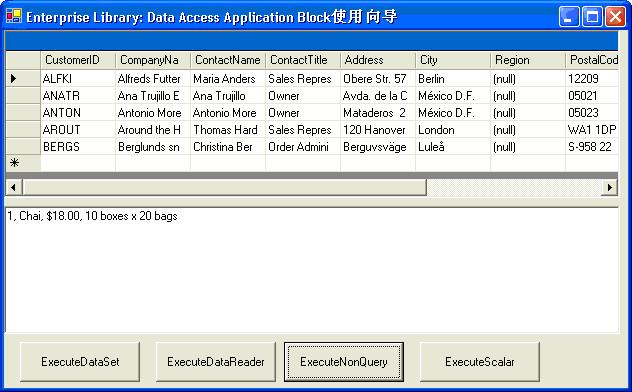Click the grid's left scroll arrow
The image size is (632, 392).
coord(14,187)
